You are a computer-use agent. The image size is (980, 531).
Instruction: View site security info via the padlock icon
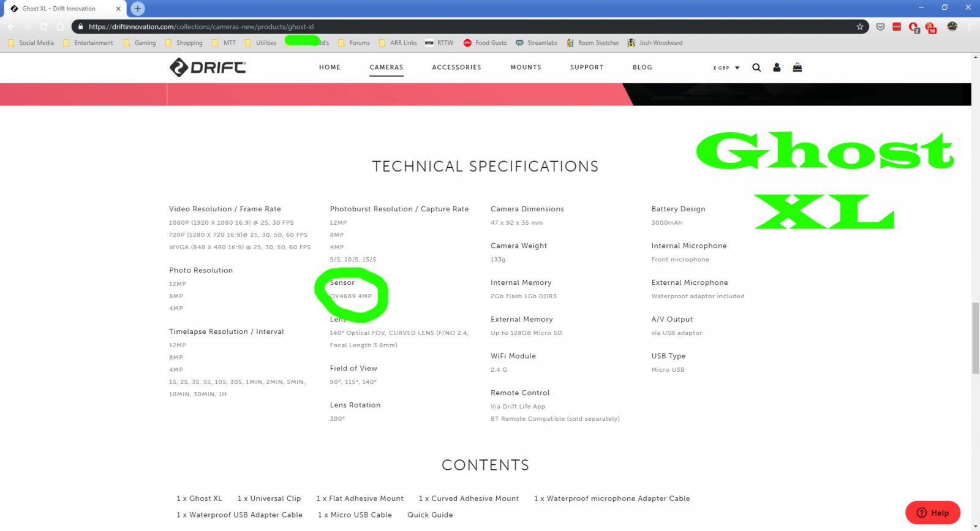click(80, 26)
